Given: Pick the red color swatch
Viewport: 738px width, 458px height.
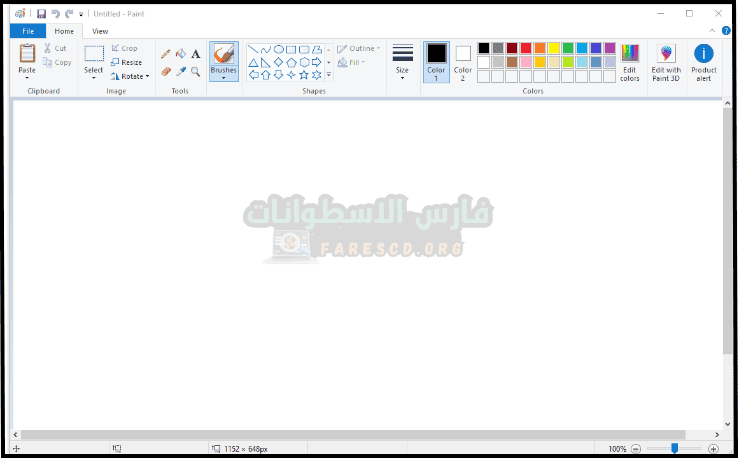Looking at the screenshot, I should pyautogui.click(x=526, y=48).
